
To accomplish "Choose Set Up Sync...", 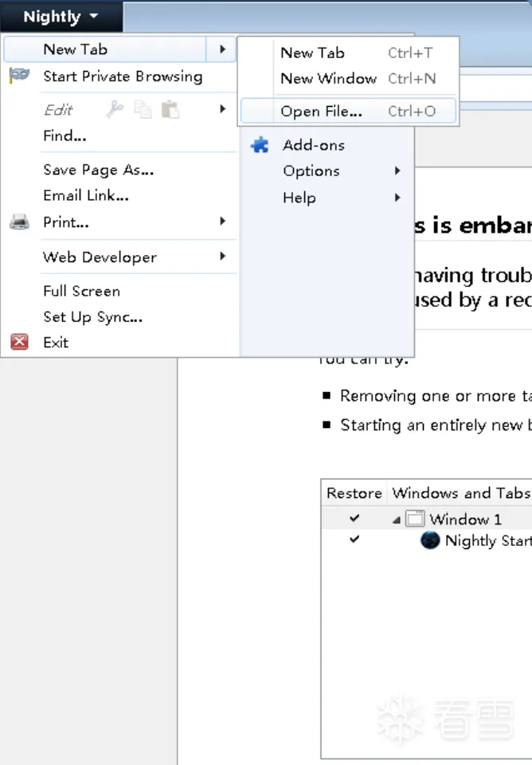I will [120, 317].
